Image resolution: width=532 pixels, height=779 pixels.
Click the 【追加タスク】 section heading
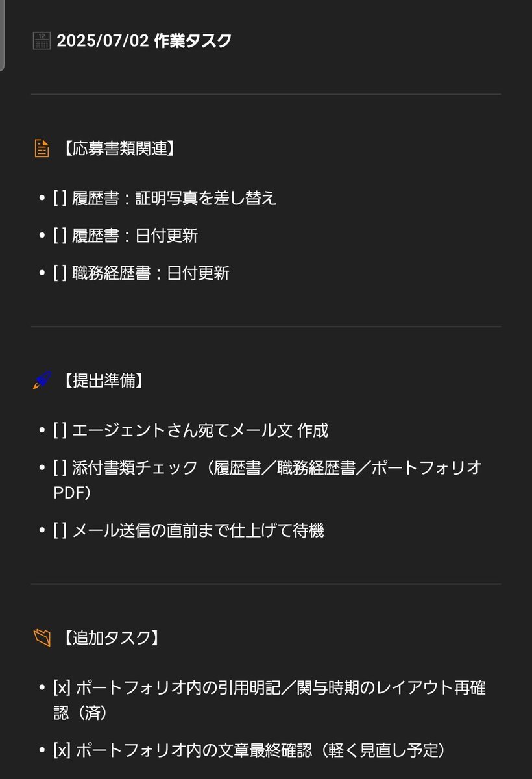pos(110,638)
